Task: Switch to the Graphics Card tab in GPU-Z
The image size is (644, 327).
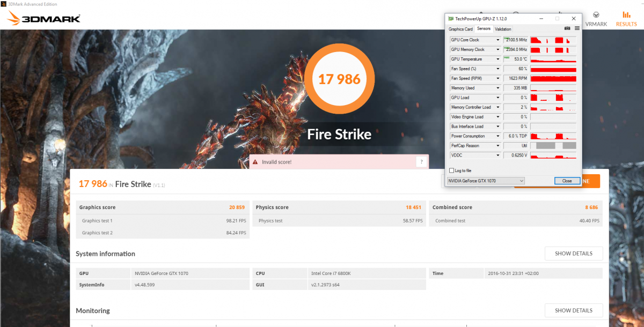Action: (x=460, y=29)
